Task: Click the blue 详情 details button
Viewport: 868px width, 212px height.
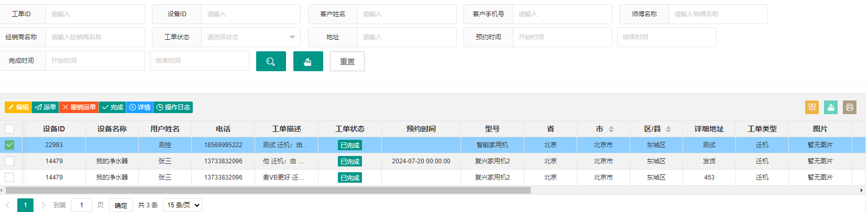Action: point(140,107)
